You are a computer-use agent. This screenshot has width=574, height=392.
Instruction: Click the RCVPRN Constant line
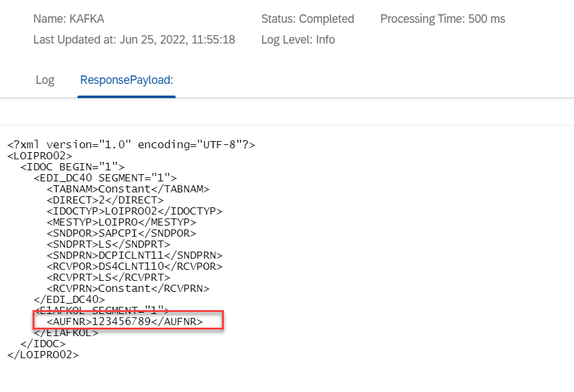(128, 288)
